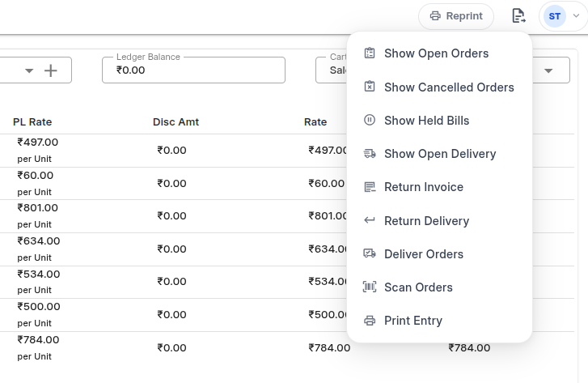Click the rightmost ₹784.00 amount cell
588x383 pixels.
[x=469, y=347]
